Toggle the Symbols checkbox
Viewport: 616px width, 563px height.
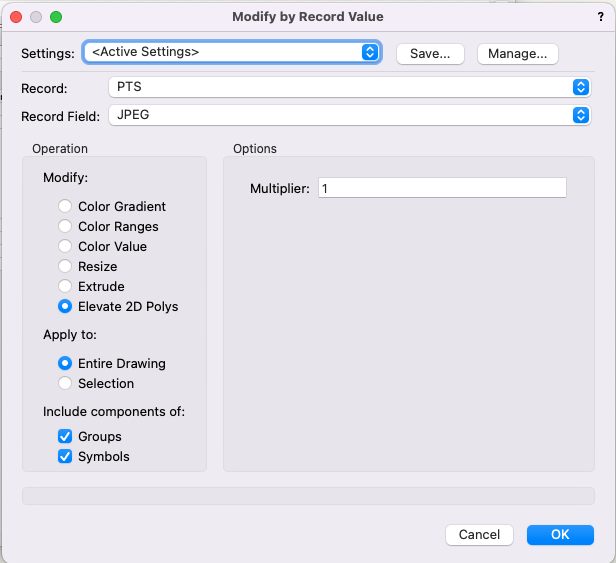[x=65, y=456]
